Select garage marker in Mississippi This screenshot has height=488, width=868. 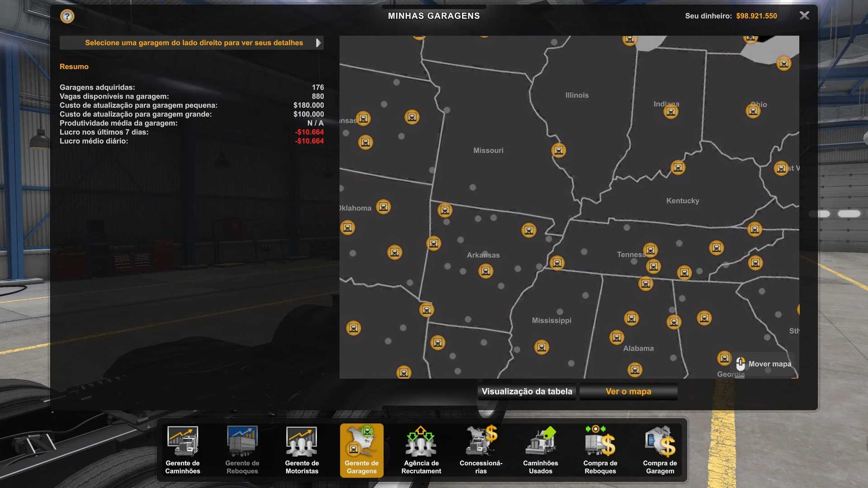[542, 347]
